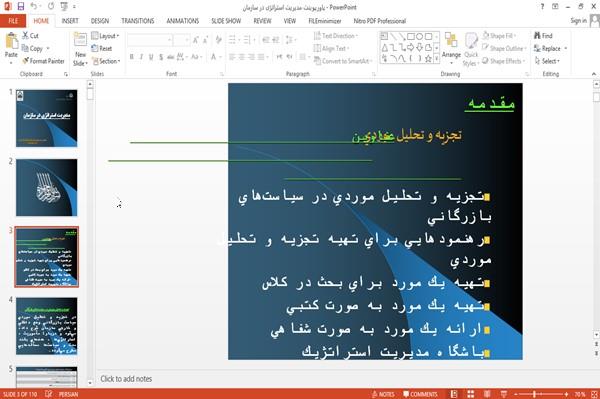Select slide 4 thumbnail

point(47,326)
